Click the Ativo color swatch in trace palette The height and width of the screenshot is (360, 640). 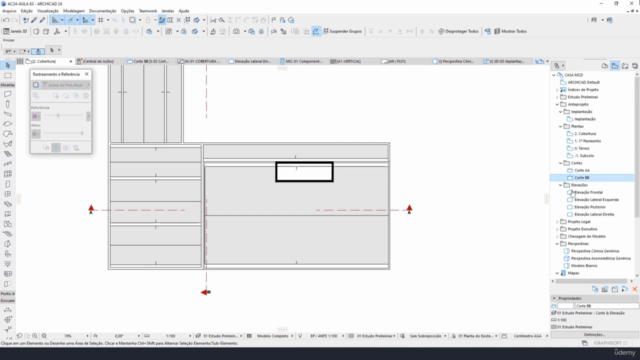click(36, 133)
